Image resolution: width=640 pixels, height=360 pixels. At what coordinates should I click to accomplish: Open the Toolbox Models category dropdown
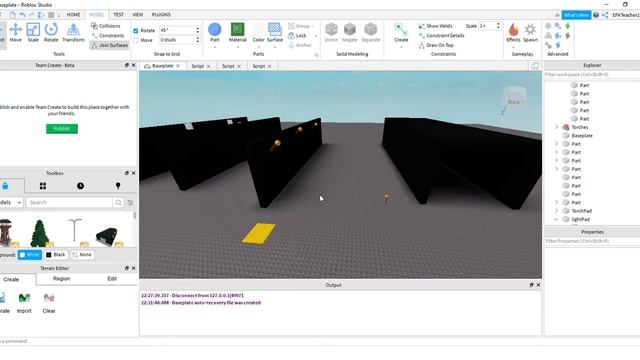click(11, 202)
